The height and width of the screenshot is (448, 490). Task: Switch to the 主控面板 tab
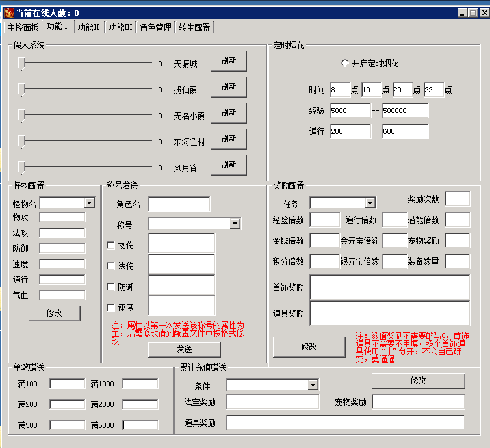pyautogui.click(x=23, y=27)
